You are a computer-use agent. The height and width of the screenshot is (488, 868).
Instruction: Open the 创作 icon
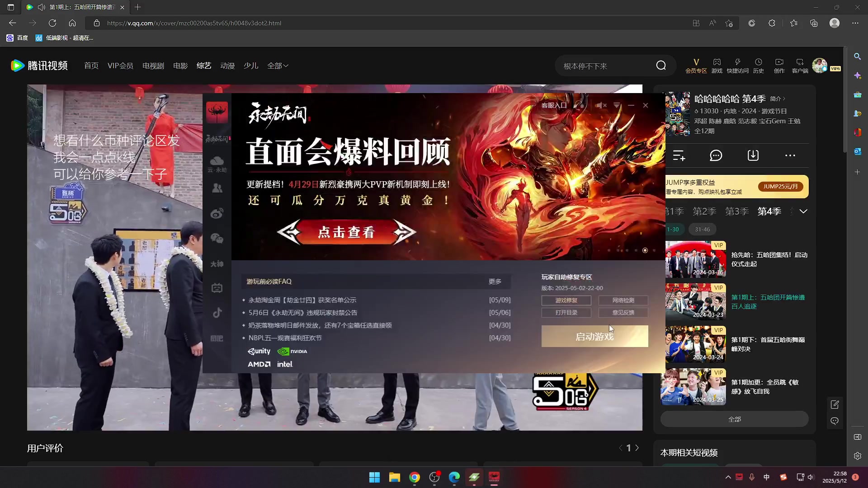(x=779, y=66)
